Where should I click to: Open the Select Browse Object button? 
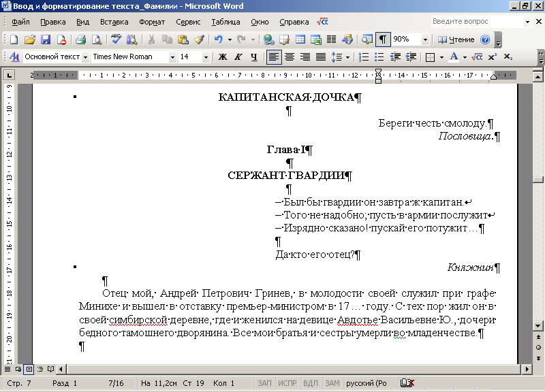coord(538,348)
